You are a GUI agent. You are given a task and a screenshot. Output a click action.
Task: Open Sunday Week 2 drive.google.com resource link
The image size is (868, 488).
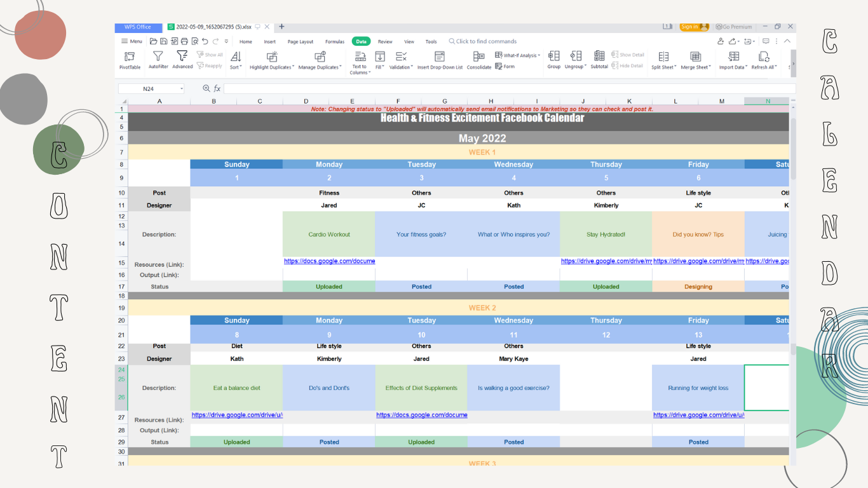[237, 415]
